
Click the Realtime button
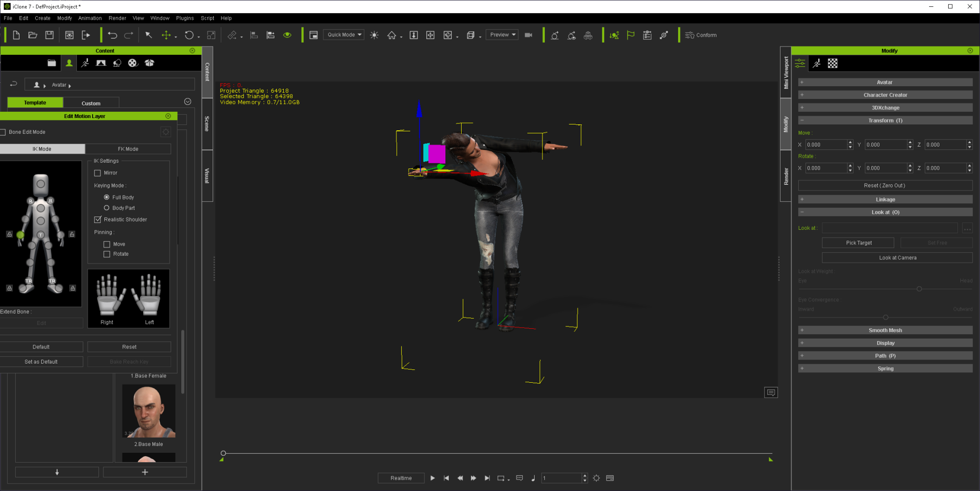401,478
